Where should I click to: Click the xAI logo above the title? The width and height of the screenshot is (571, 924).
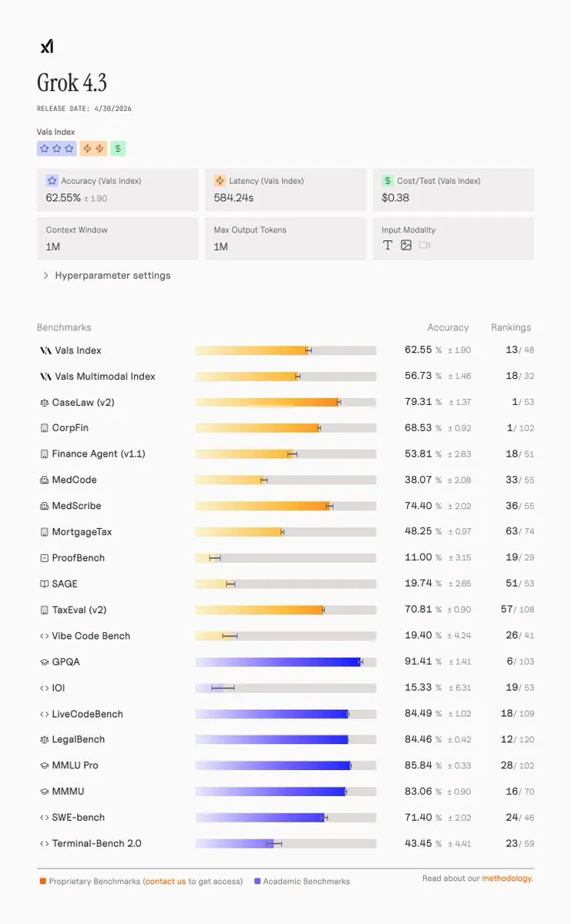pos(47,47)
